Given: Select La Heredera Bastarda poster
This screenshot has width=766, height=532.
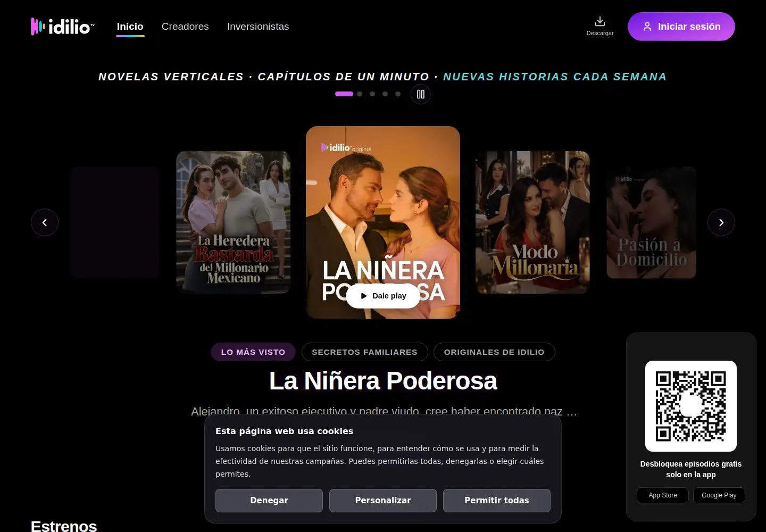Looking at the screenshot, I should 234,222.
